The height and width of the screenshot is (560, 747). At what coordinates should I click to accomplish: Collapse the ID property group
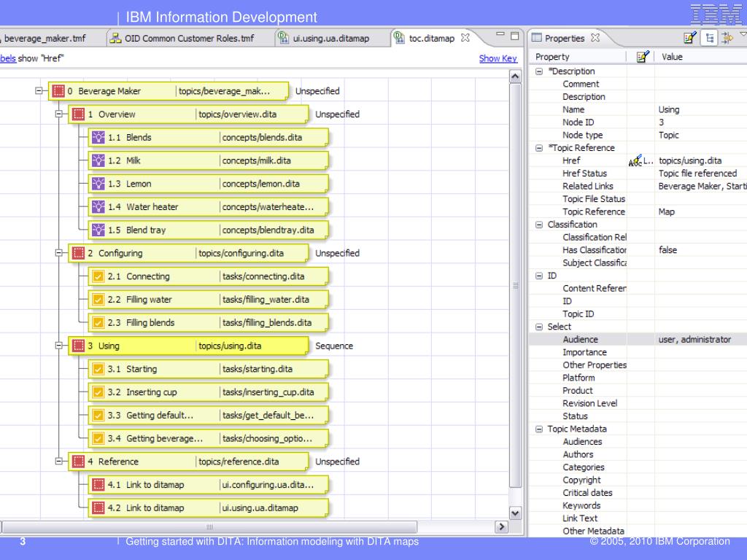point(539,276)
